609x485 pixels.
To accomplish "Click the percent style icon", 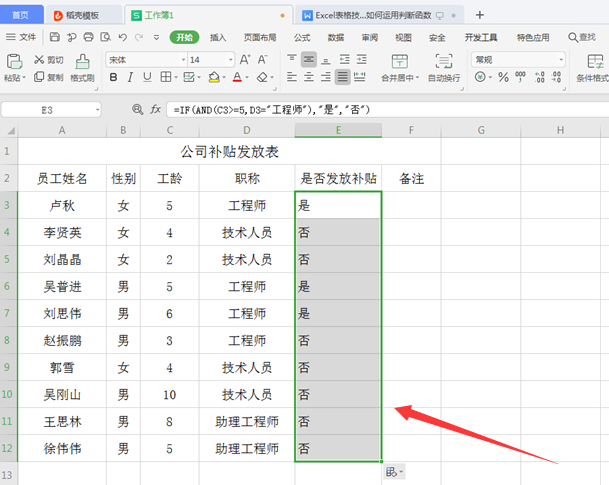I will [x=503, y=77].
